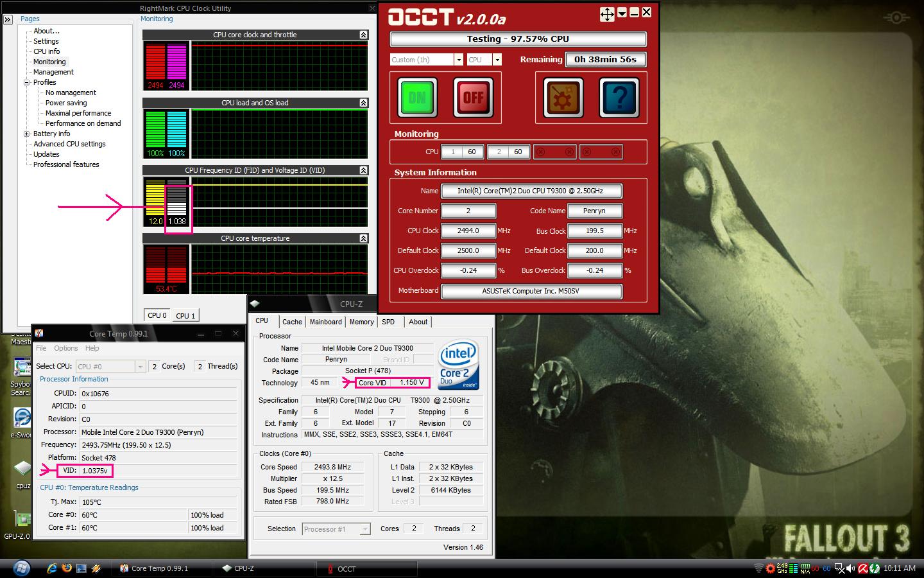The height and width of the screenshot is (578, 924).
Task: Open Professional features page
Action: [66, 164]
